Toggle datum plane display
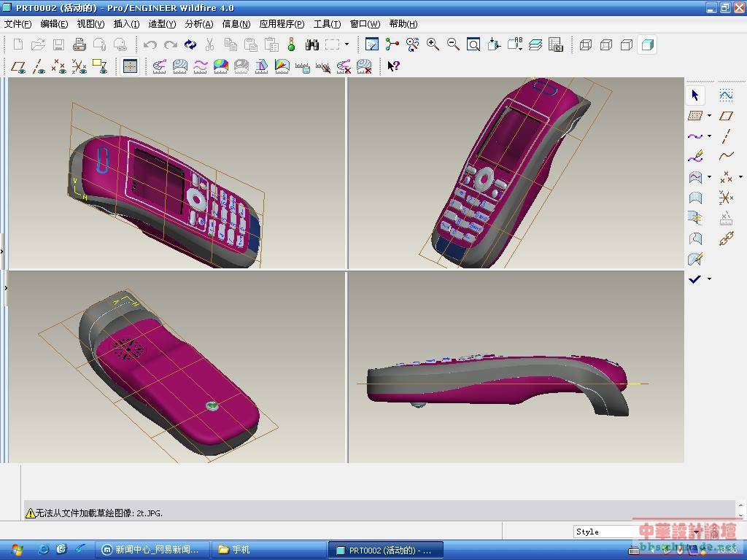Viewport: 747px width, 560px height. (18, 66)
